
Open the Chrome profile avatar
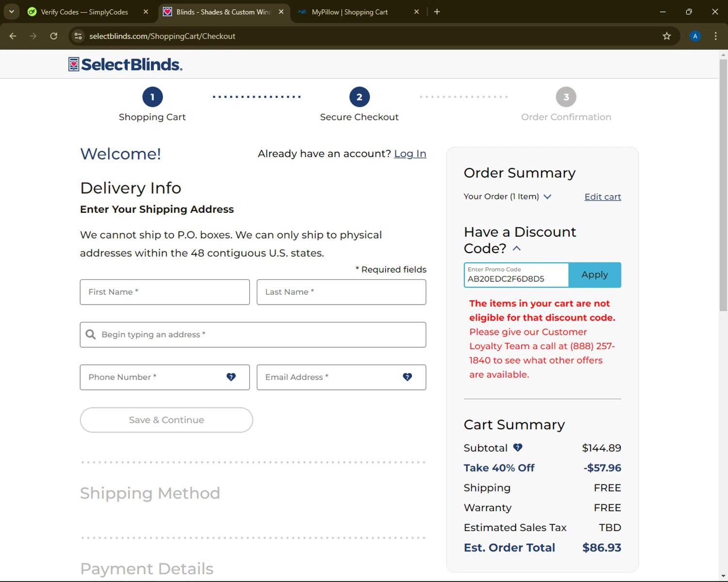695,36
